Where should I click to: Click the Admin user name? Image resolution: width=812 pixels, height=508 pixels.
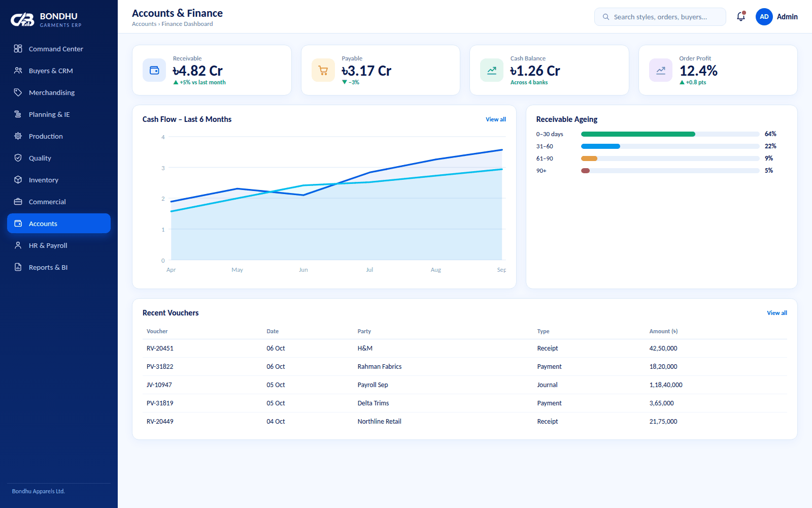coord(787,17)
